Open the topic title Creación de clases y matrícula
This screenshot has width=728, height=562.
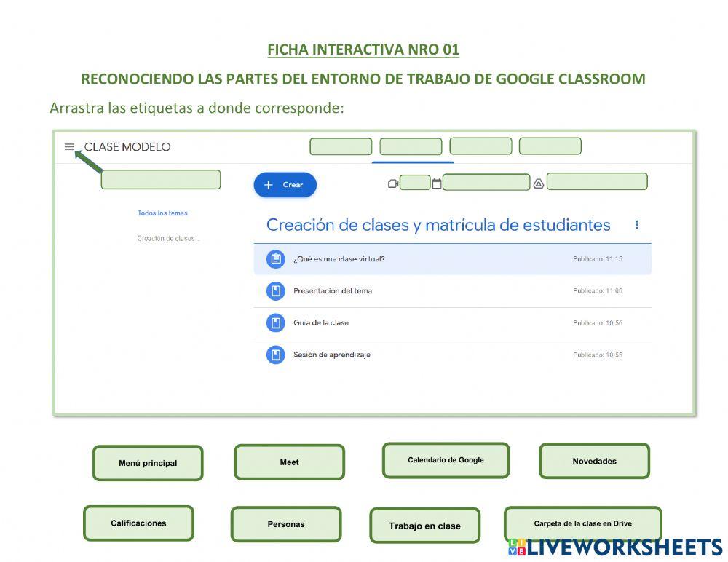[438, 225]
